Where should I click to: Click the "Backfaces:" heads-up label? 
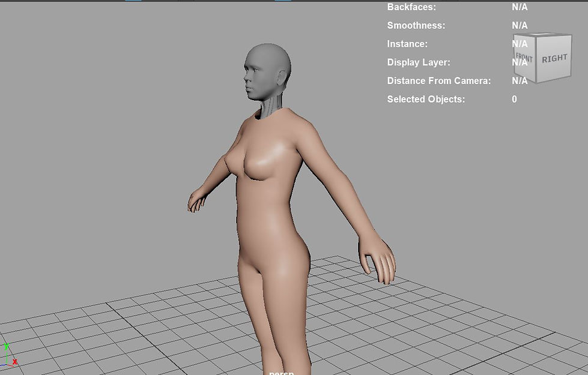click(411, 7)
